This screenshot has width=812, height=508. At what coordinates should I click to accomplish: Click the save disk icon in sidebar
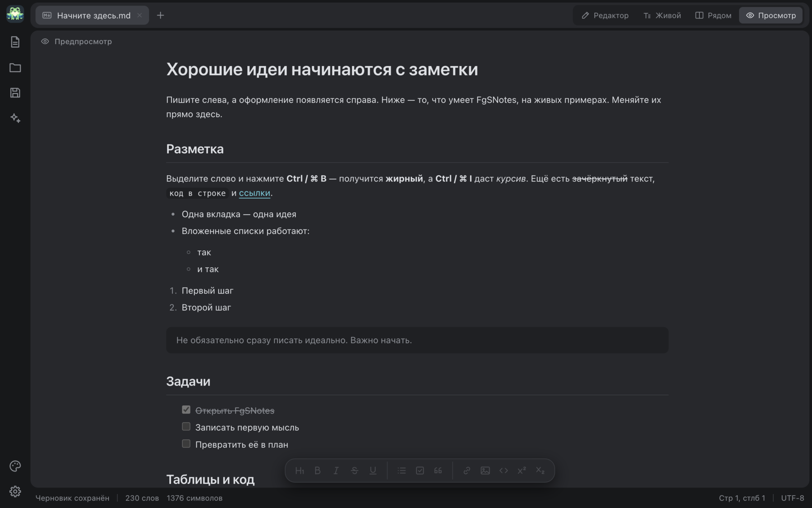tap(15, 93)
